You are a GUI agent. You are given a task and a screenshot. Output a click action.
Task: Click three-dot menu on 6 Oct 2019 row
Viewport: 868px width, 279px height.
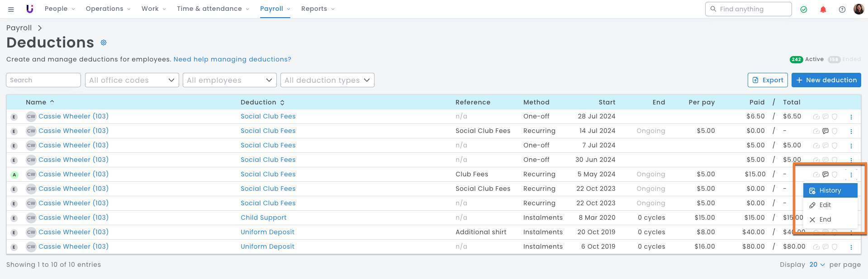tap(851, 247)
